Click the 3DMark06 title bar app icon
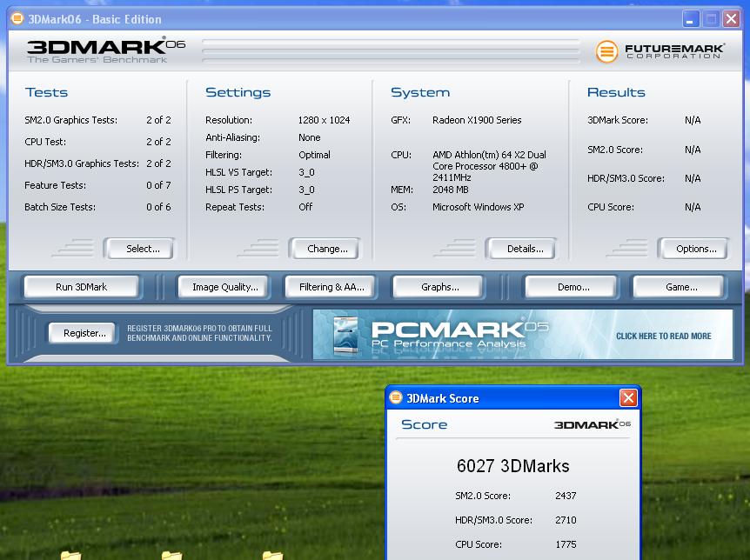This screenshot has height=560, width=750. click(x=17, y=18)
